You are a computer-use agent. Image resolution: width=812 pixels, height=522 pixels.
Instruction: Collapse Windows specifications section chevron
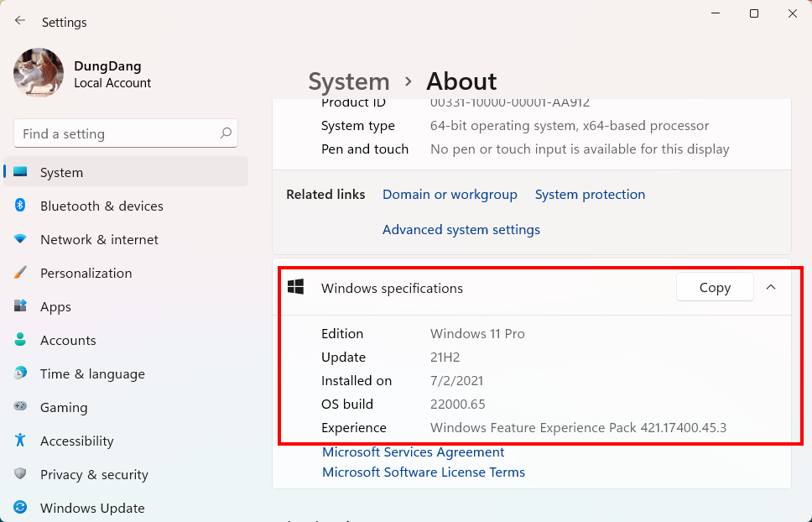click(771, 287)
